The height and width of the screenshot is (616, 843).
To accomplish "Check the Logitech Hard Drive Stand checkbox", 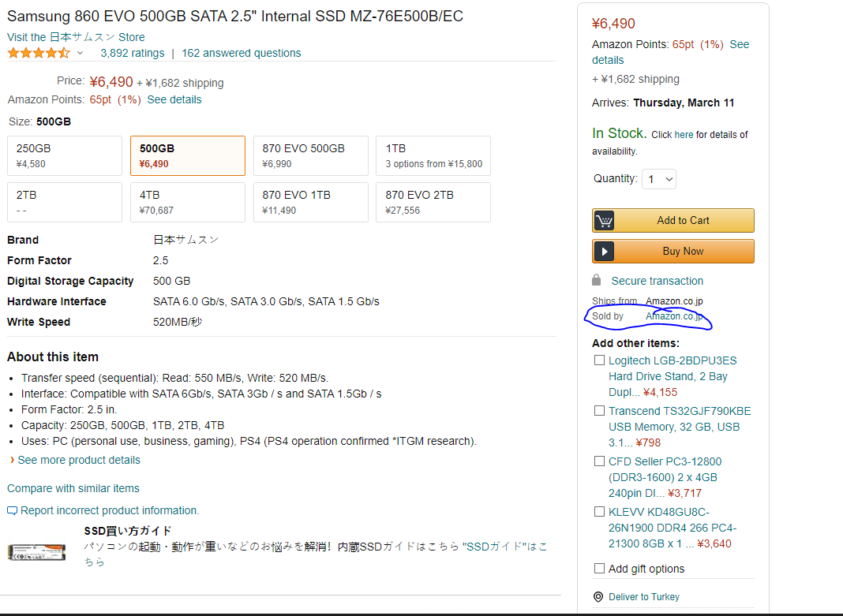I will (599, 360).
